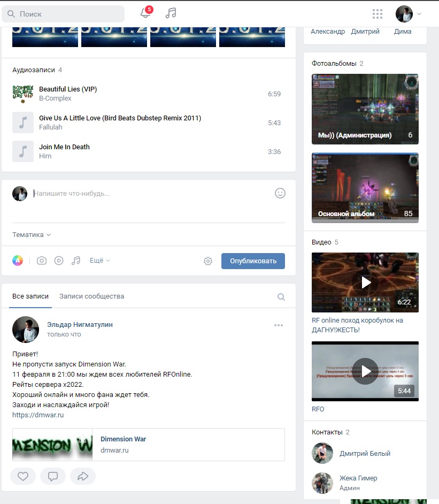Open the Аудиозаписи section header
The image size is (439, 504).
[x=37, y=70]
